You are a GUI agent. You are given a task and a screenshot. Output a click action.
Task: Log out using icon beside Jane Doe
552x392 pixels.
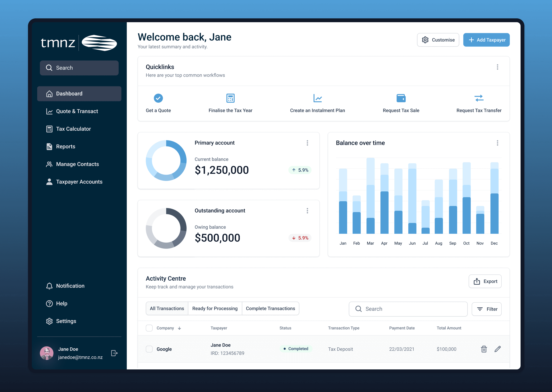pos(114,353)
